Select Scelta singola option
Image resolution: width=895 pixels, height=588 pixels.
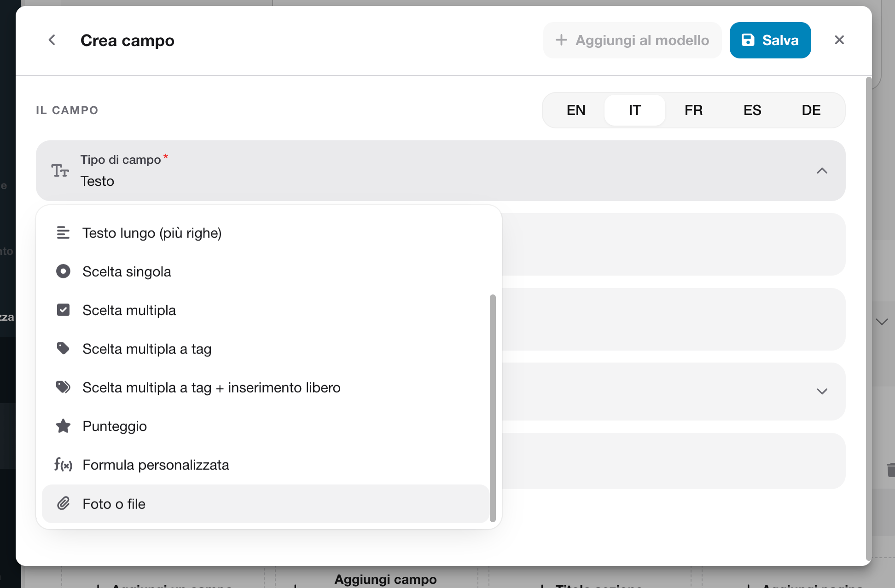click(x=265, y=272)
